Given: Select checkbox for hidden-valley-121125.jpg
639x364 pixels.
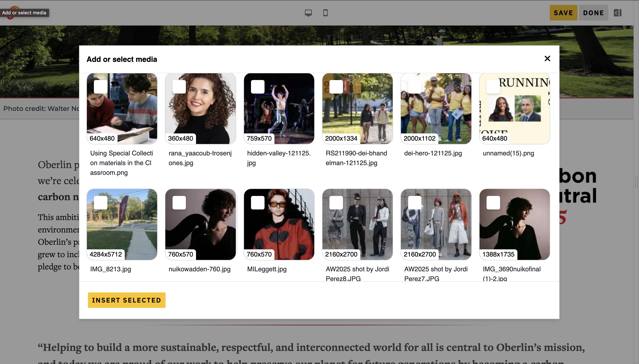Looking at the screenshot, I should click(x=258, y=87).
